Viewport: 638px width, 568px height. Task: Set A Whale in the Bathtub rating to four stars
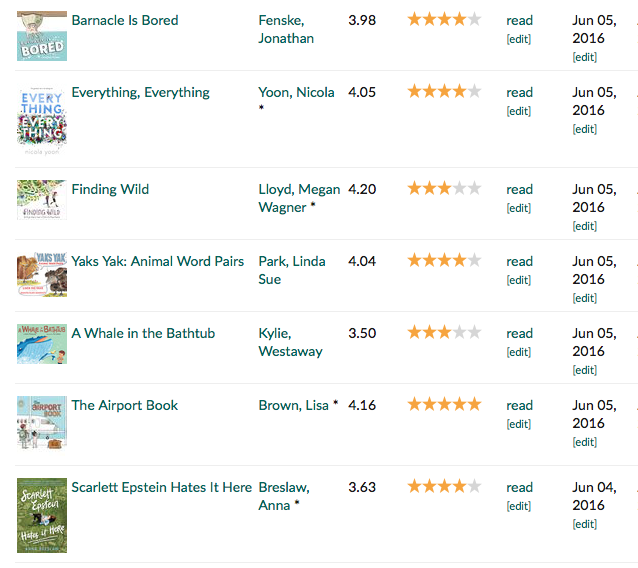coord(459,332)
